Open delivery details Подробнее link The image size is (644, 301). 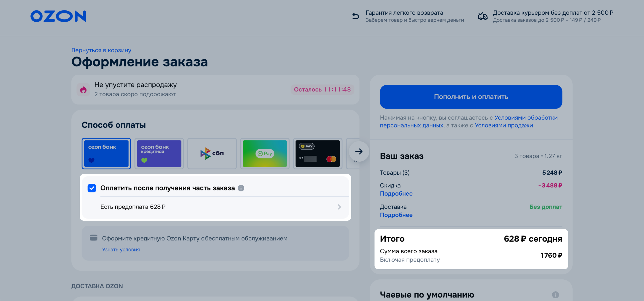click(x=396, y=215)
